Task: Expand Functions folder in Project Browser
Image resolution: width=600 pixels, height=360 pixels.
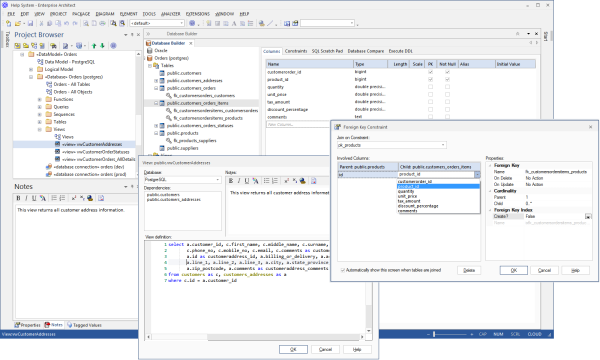Action: 39,99
